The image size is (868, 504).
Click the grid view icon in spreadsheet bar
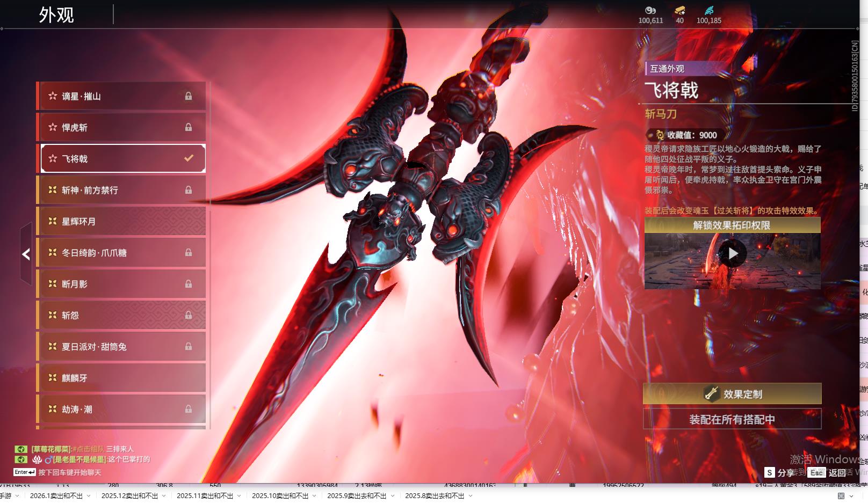(x=841, y=496)
